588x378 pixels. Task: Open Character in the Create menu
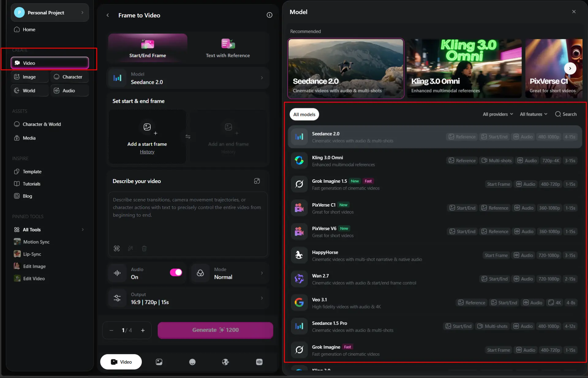click(x=70, y=77)
